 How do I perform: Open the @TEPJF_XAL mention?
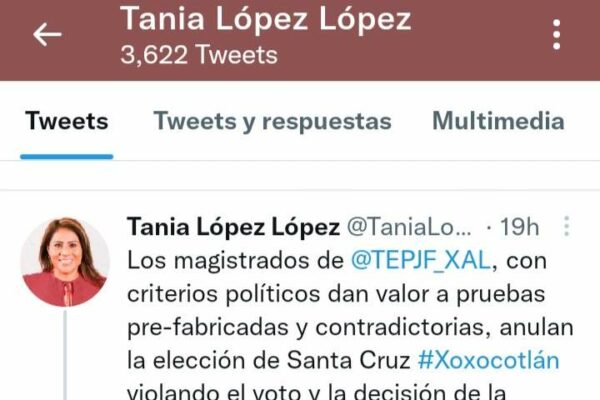420,261
